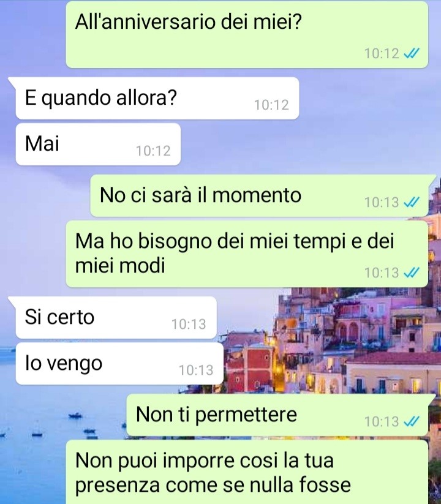Tap 10:13 timestamp on "Io vengo"
The height and width of the screenshot is (504, 441).
click(196, 370)
